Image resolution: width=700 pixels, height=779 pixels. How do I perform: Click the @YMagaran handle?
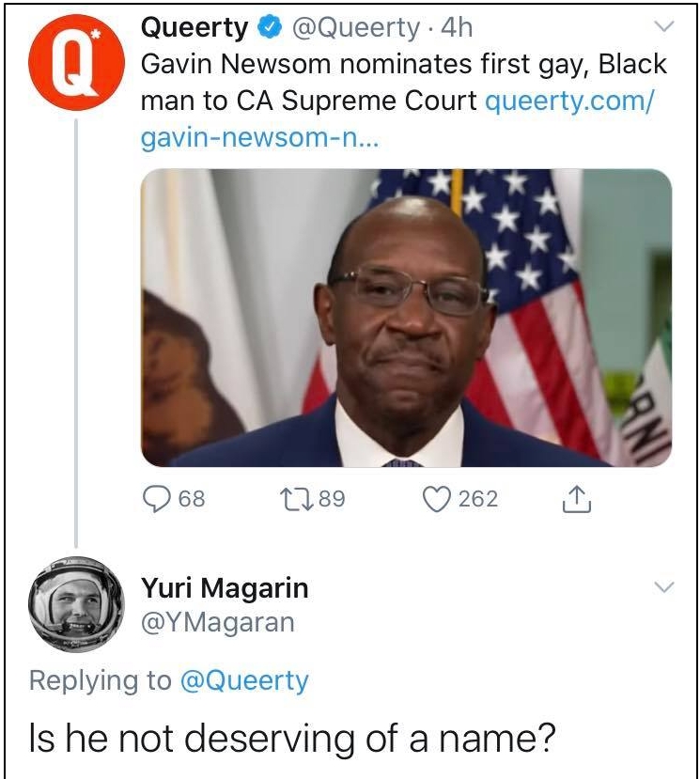pyautogui.click(x=217, y=621)
